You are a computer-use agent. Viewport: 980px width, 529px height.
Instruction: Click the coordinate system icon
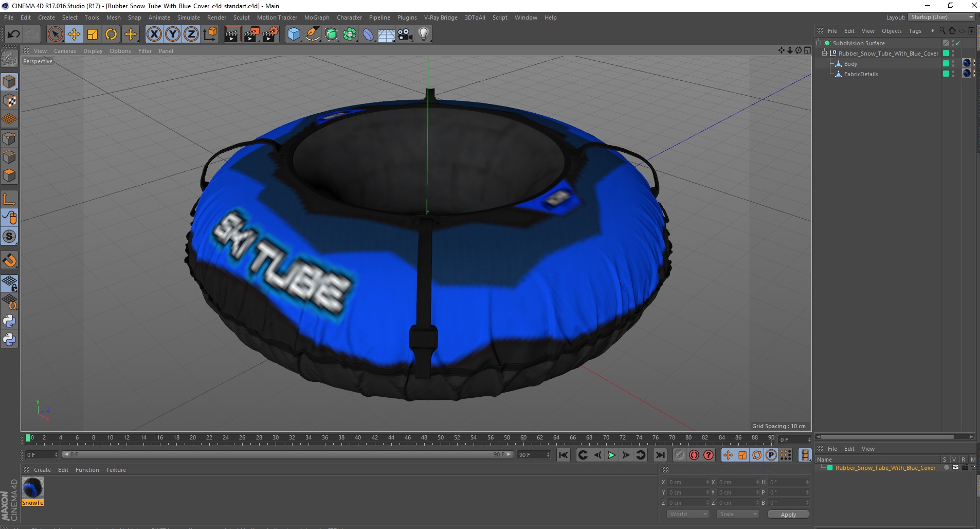tap(210, 34)
